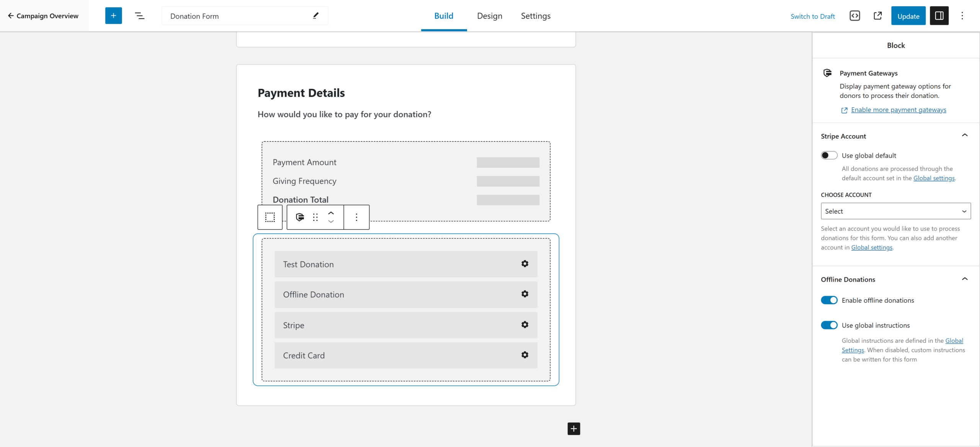Open the Settings tab
This screenshot has height=447, width=980.
coord(535,16)
